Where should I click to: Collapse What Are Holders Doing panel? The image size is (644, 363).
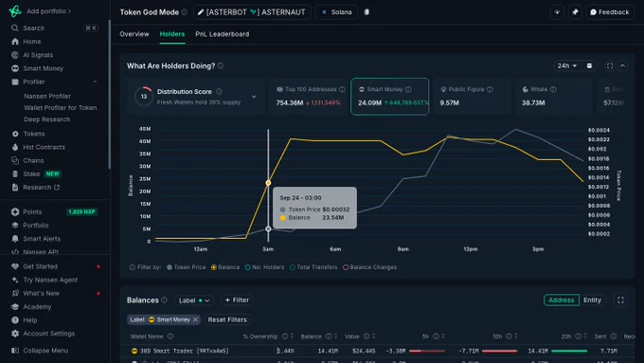622,65
